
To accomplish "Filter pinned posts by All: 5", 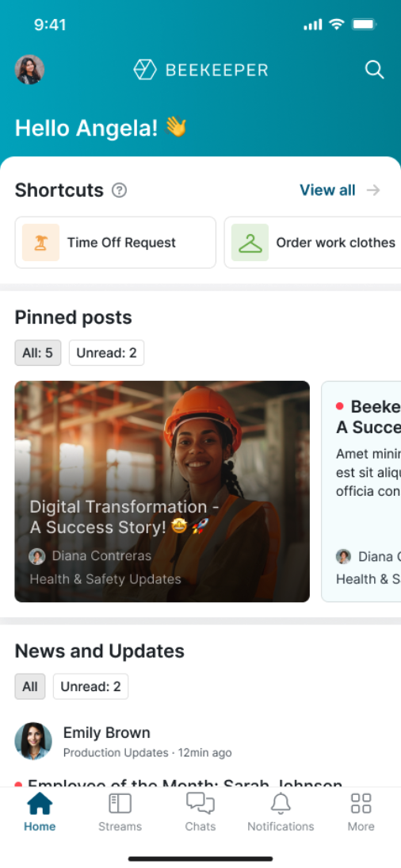I will coord(37,352).
